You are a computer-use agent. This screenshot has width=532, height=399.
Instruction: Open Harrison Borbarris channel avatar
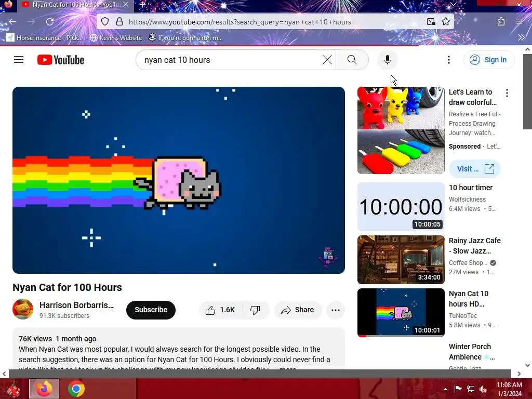point(23,309)
